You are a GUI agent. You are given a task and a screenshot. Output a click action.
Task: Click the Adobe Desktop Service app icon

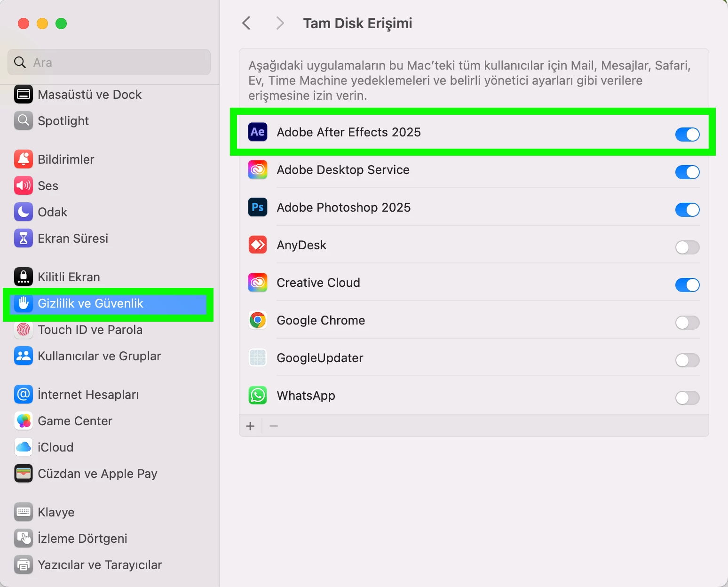click(x=258, y=170)
